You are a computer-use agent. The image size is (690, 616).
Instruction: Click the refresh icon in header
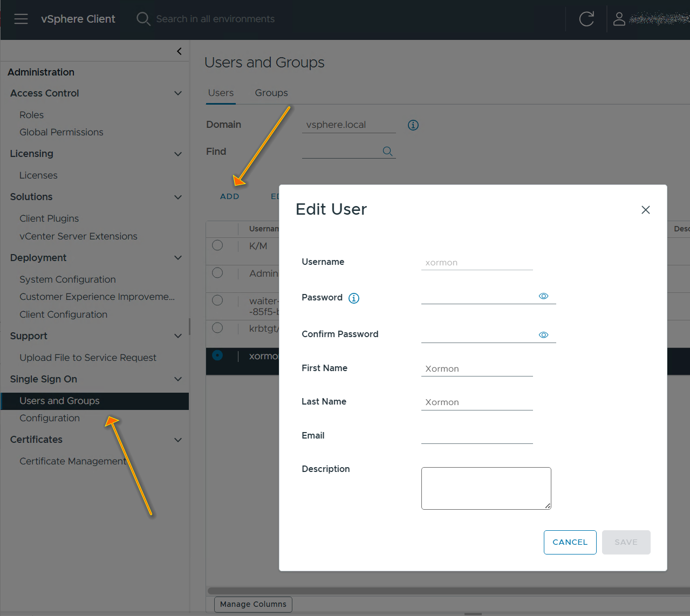586,19
